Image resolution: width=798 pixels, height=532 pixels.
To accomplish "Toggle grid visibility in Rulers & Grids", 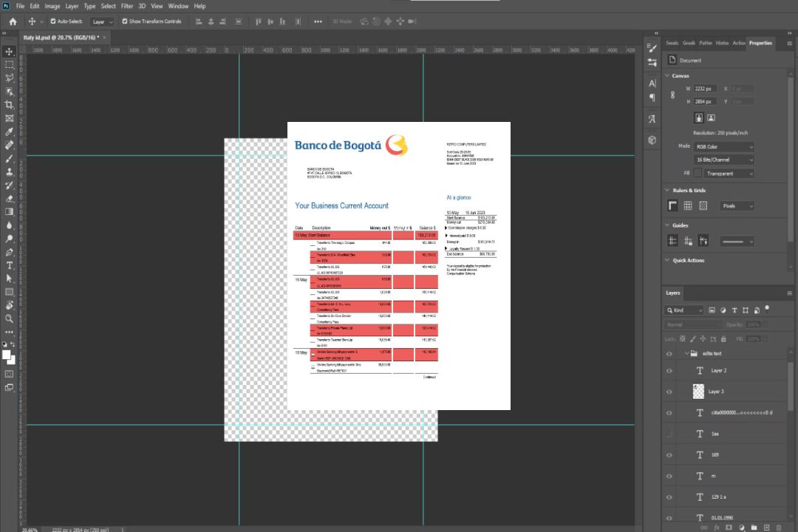I will 688,205.
